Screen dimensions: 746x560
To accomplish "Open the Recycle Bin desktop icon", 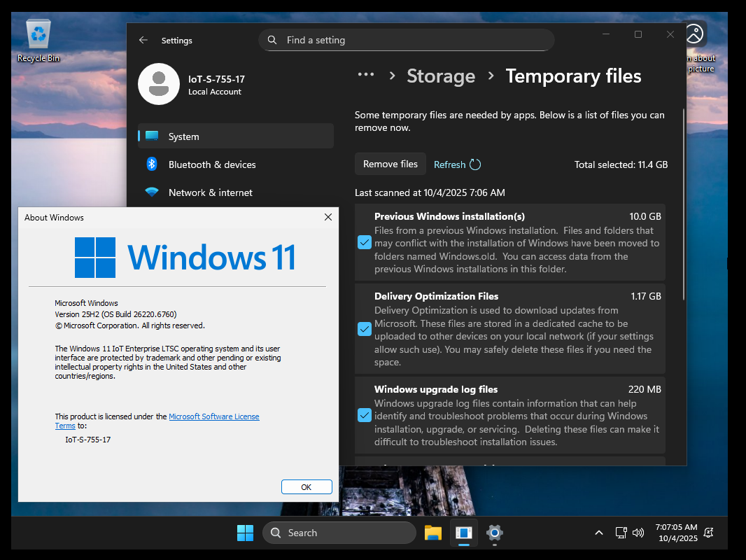I will coord(38,41).
